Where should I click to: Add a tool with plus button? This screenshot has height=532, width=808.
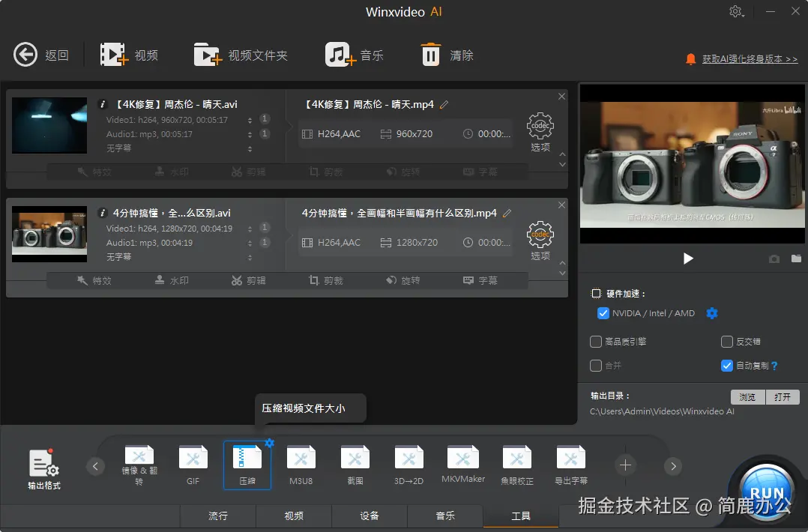pyautogui.click(x=625, y=465)
